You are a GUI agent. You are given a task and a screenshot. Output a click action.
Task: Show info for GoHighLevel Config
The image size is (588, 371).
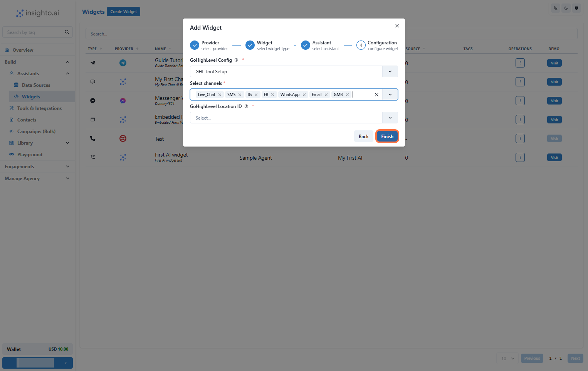click(x=236, y=60)
